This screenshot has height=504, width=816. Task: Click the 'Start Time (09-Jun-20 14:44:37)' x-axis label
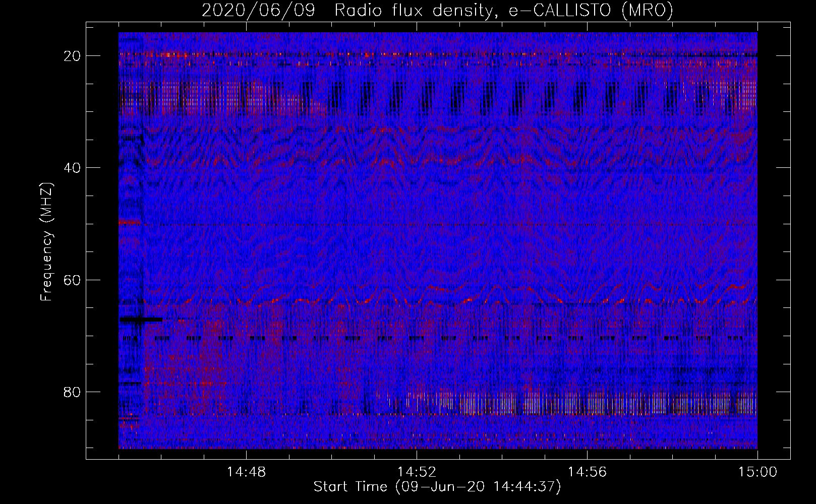(x=437, y=487)
